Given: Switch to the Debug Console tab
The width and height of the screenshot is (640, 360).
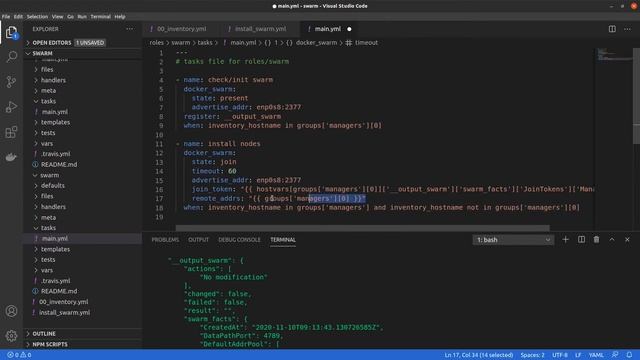Looking at the screenshot, I should (x=239, y=240).
